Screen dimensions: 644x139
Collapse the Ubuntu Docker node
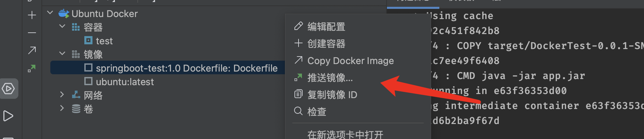[50, 13]
